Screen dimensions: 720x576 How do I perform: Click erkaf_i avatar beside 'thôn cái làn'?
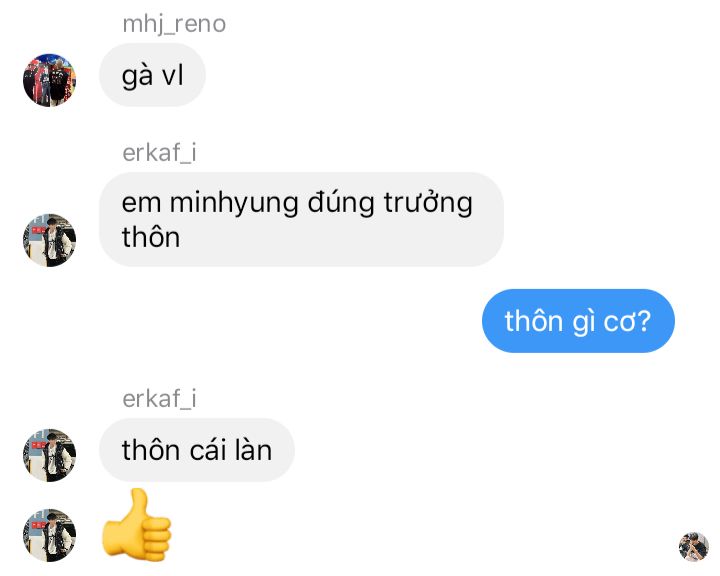point(50,455)
